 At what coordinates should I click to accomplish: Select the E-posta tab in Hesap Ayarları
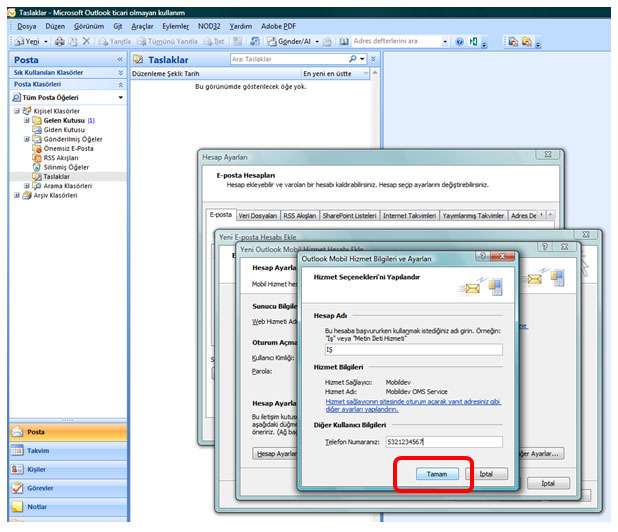coord(221,215)
